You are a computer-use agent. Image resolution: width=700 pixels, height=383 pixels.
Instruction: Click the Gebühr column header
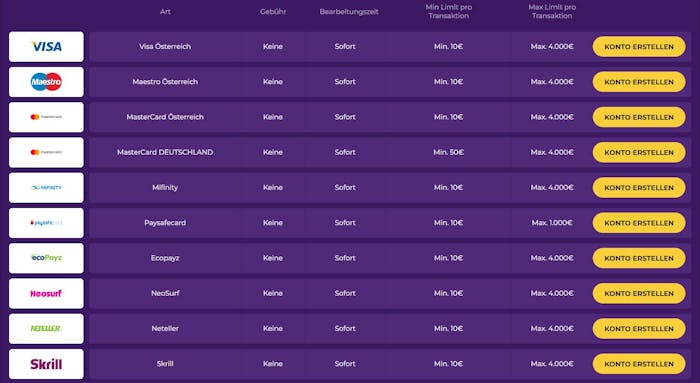pyautogui.click(x=273, y=12)
